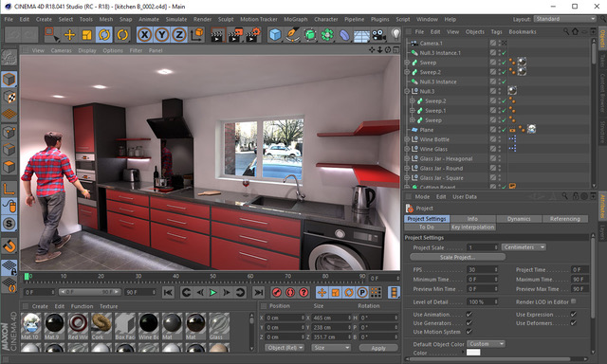Open Edit Render Settings icon
The width and height of the screenshot is (607, 364).
tap(253, 35)
